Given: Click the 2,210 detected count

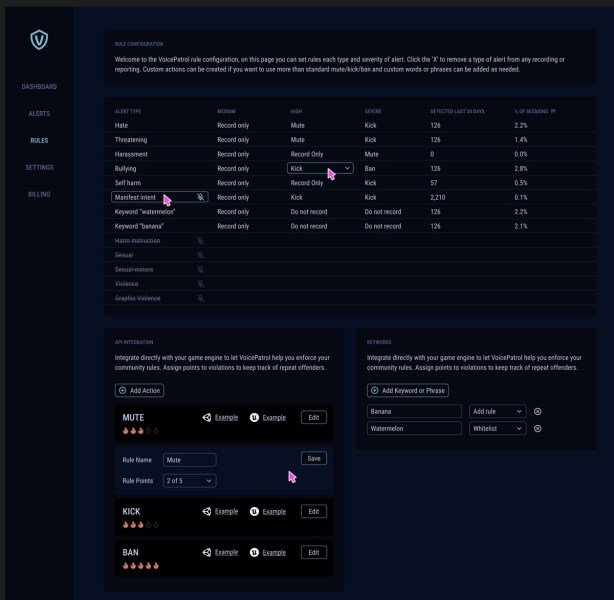Looking at the screenshot, I should point(438,197).
